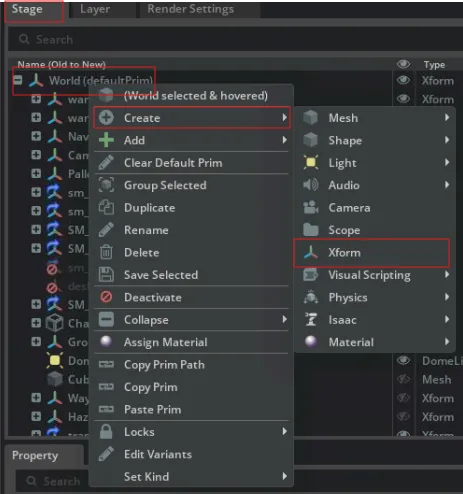Open the Add submenu
The image size is (463, 494).
pyautogui.click(x=191, y=140)
